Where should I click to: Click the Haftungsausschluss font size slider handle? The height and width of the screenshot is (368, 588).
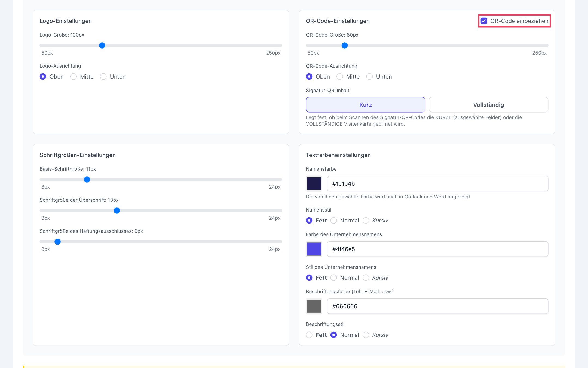pos(57,242)
